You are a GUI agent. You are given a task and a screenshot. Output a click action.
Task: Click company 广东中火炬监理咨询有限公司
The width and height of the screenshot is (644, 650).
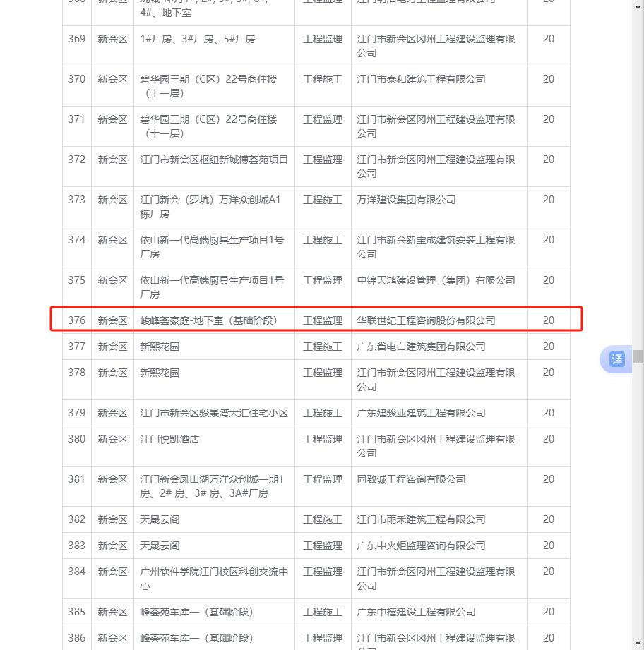(x=421, y=545)
